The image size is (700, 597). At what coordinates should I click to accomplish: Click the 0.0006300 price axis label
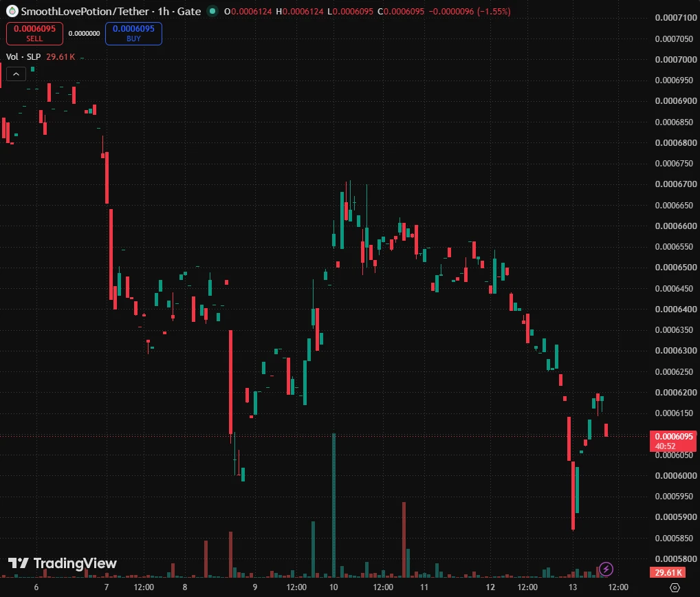pos(676,351)
